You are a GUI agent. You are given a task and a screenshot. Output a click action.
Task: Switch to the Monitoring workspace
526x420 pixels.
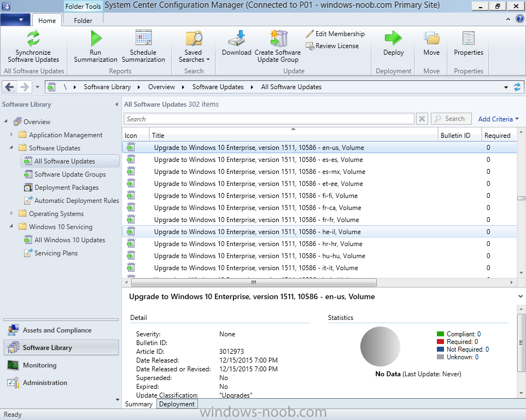61,365
